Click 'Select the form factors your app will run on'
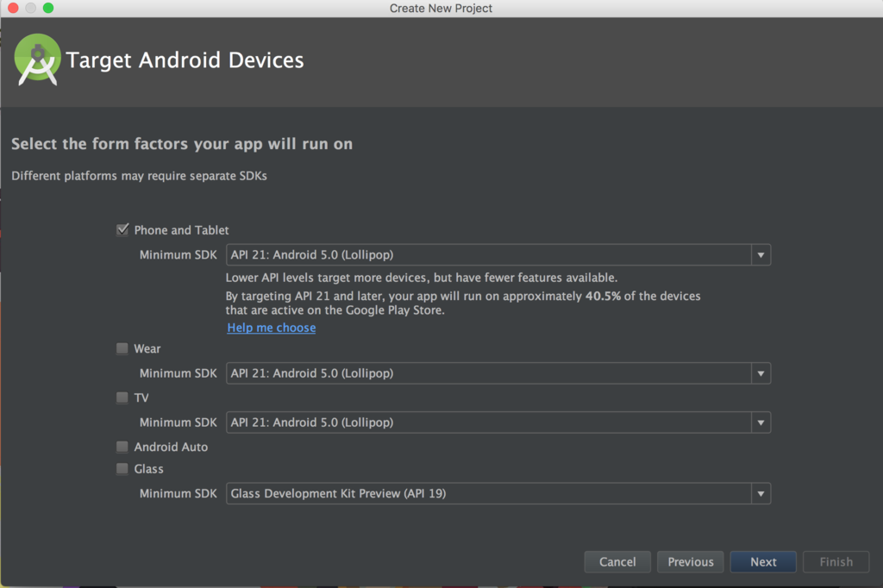 tap(182, 144)
